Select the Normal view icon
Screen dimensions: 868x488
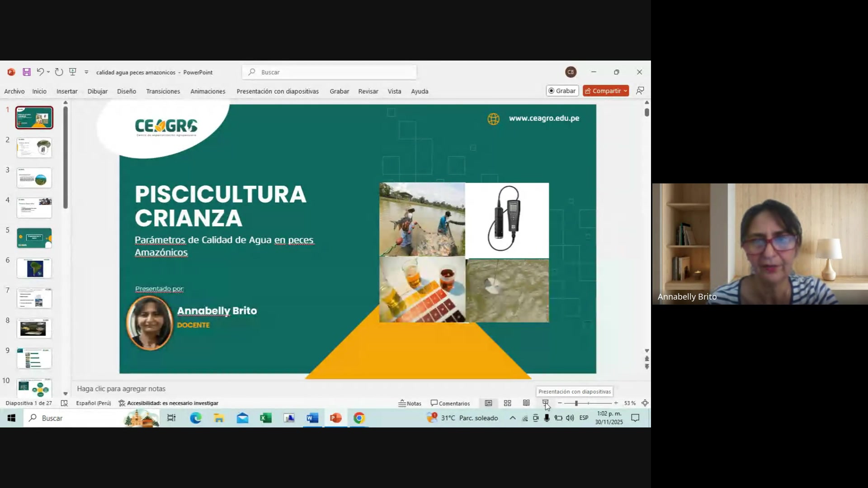pyautogui.click(x=488, y=403)
